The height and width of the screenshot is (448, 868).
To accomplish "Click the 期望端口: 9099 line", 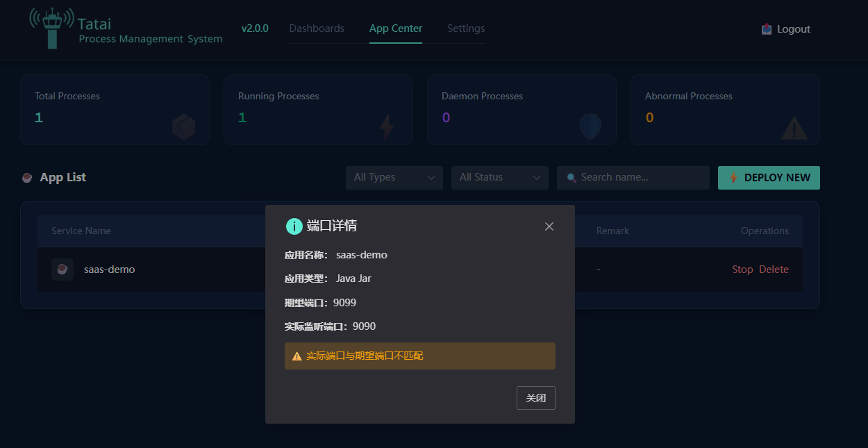I will pyautogui.click(x=320, y=303).
